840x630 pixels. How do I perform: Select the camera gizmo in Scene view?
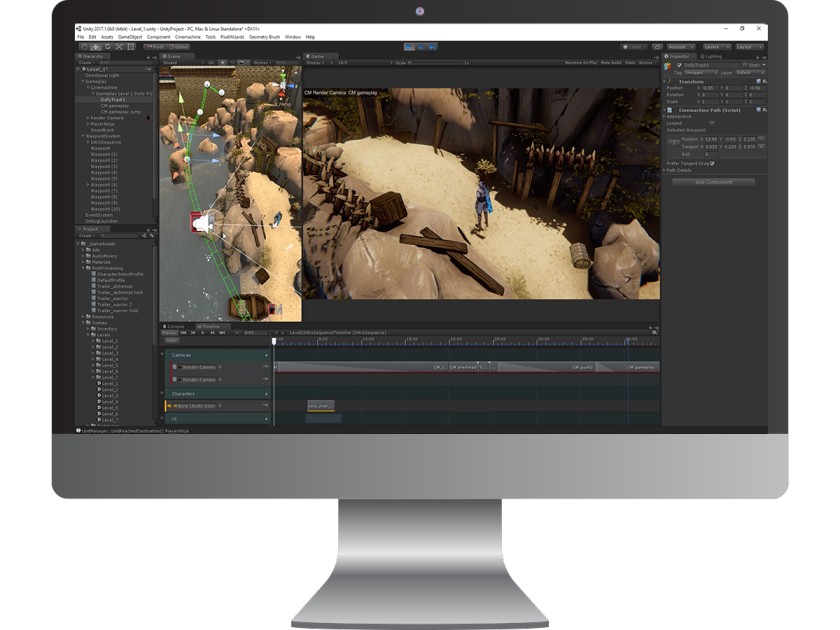(203, 222)
